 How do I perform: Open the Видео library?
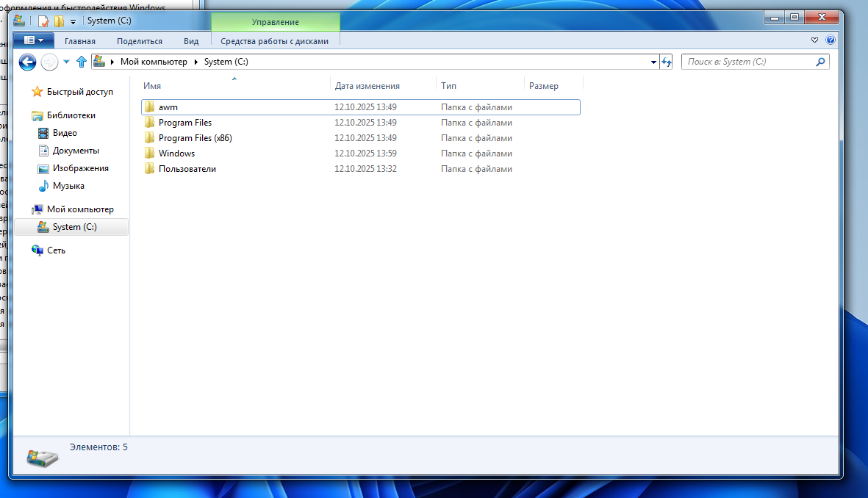pos(65,133)
